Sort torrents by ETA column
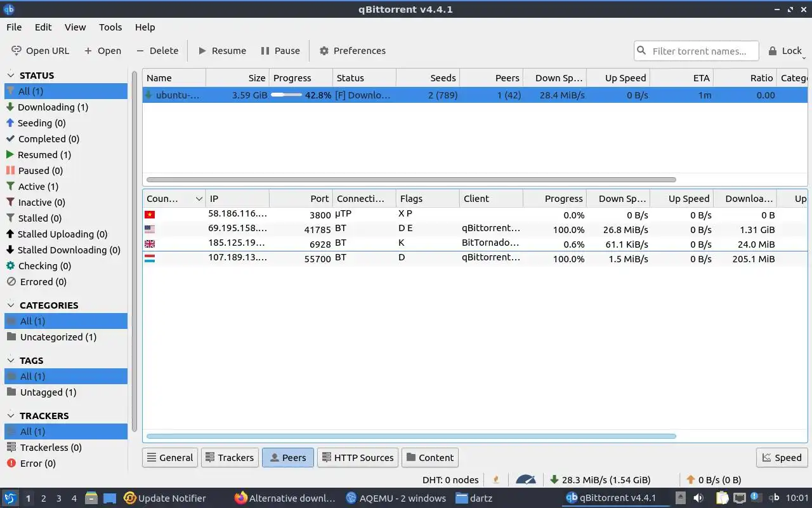The height and width of the screenshot is (508, 812). pyautogui.click(x=681, y=78)
